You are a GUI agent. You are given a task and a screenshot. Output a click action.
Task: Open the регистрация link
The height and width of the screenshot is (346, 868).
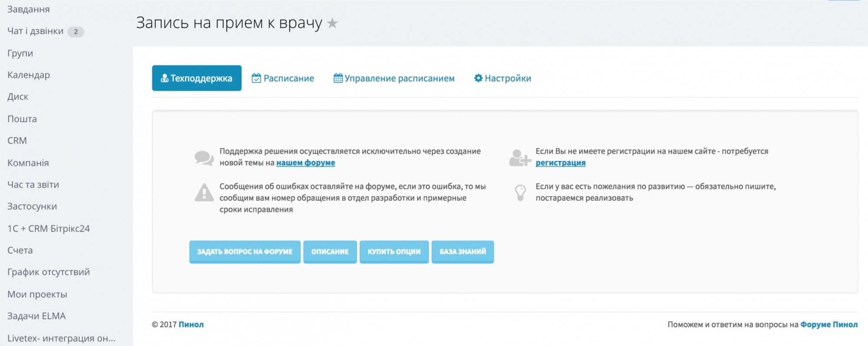[560, 163]
